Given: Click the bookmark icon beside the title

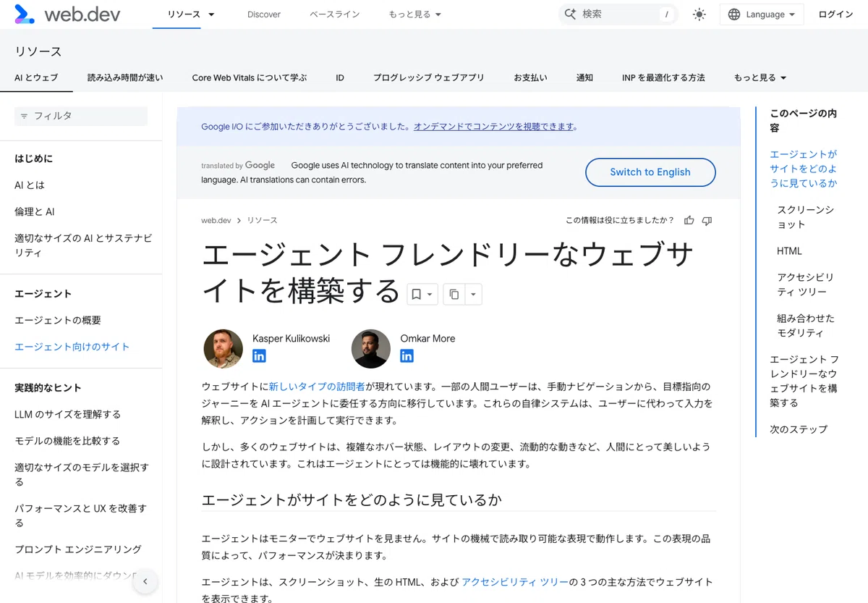Looking at the screenshot, I should point(416,294).
